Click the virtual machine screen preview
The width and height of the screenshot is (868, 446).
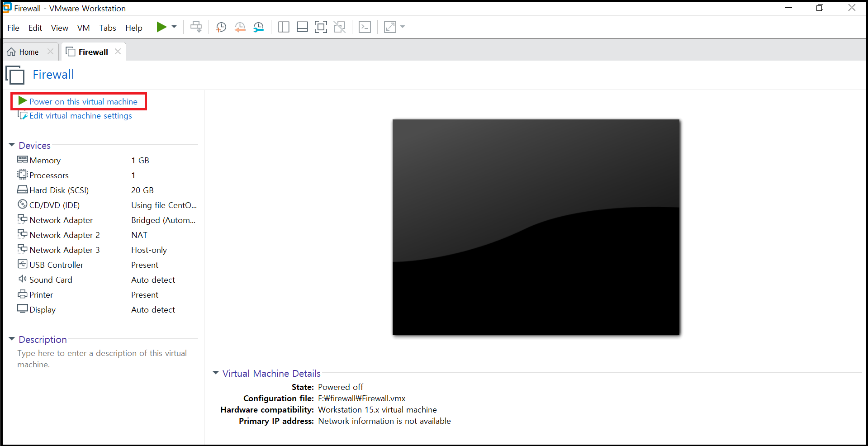(536, 227)
